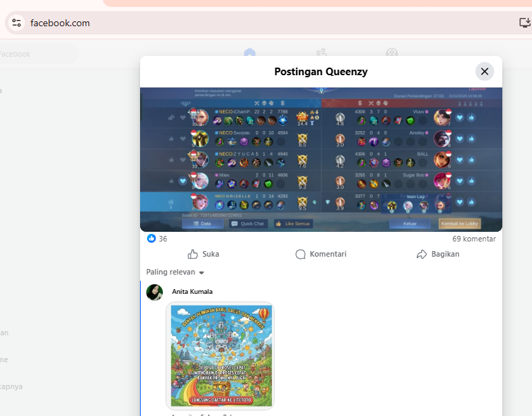This screenshot has height=416, width=532.
Task: Click the Komentari speech bubble icon
Action: pos(300,254)
